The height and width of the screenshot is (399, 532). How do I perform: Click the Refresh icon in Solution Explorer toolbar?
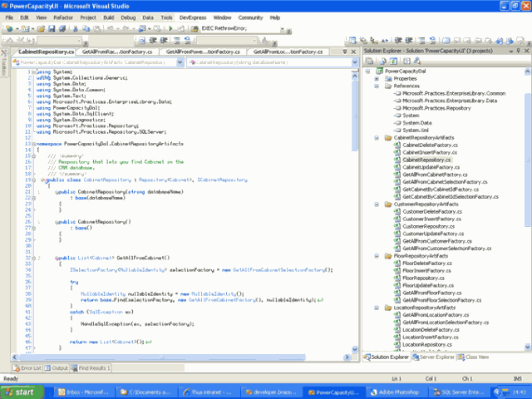[393, 61]
